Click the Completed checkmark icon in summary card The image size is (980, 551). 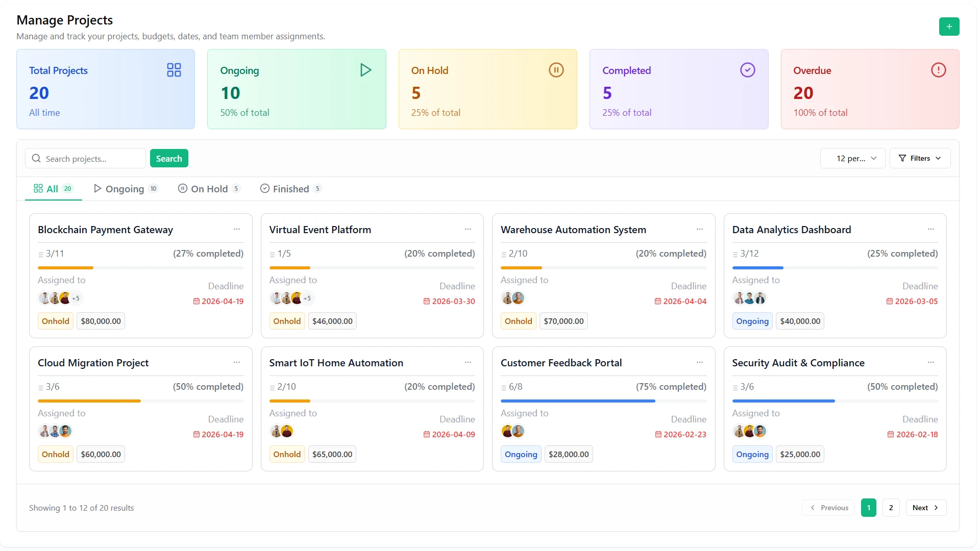click(x=747, y=70)
